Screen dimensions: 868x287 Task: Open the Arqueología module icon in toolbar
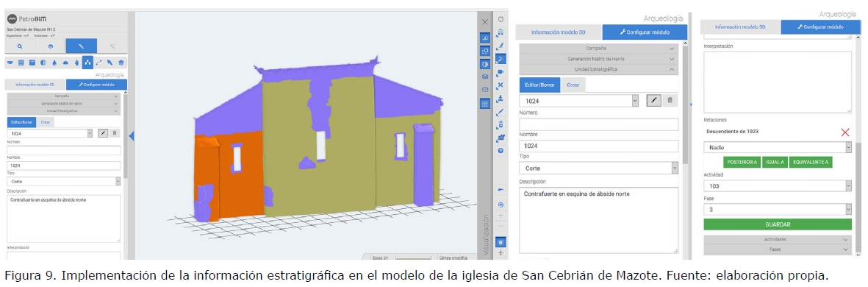[87, 63]
